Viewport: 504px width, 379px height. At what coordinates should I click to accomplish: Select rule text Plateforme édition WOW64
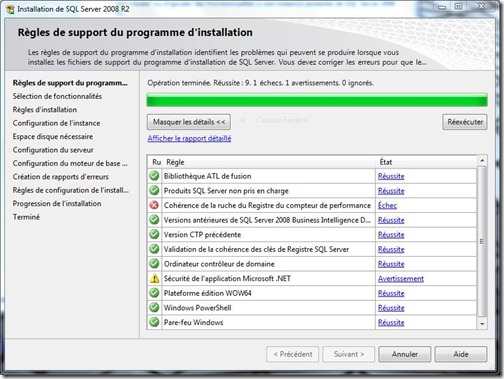click(207, 293)
